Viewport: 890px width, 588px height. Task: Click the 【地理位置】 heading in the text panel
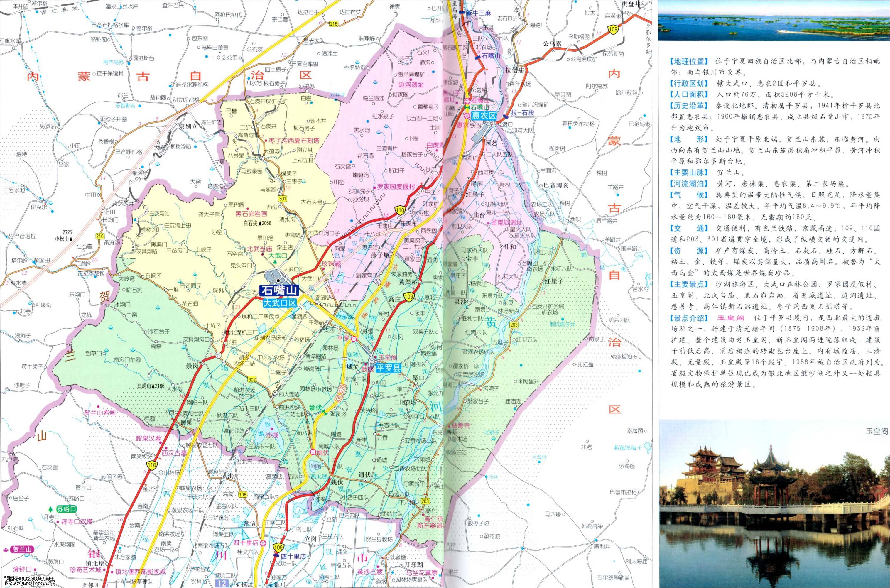coord(689,61)
